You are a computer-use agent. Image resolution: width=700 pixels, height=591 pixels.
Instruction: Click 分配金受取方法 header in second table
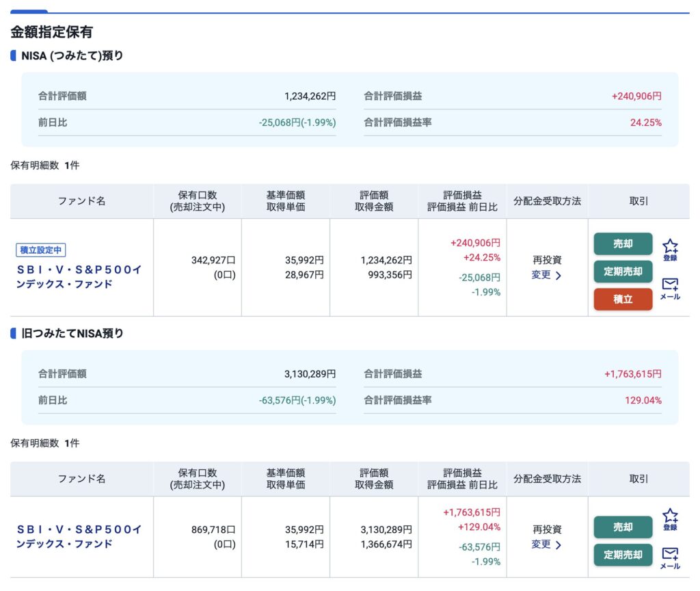[x=547, y=479]
